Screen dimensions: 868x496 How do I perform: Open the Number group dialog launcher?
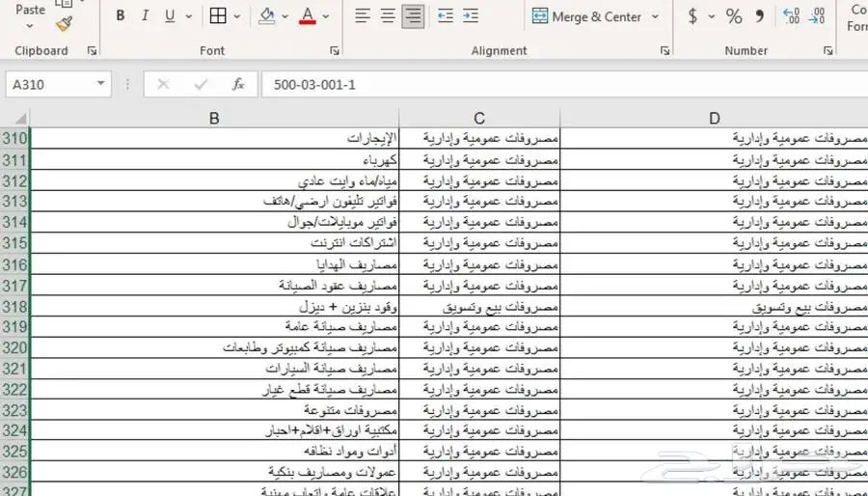tap(828, 51)
